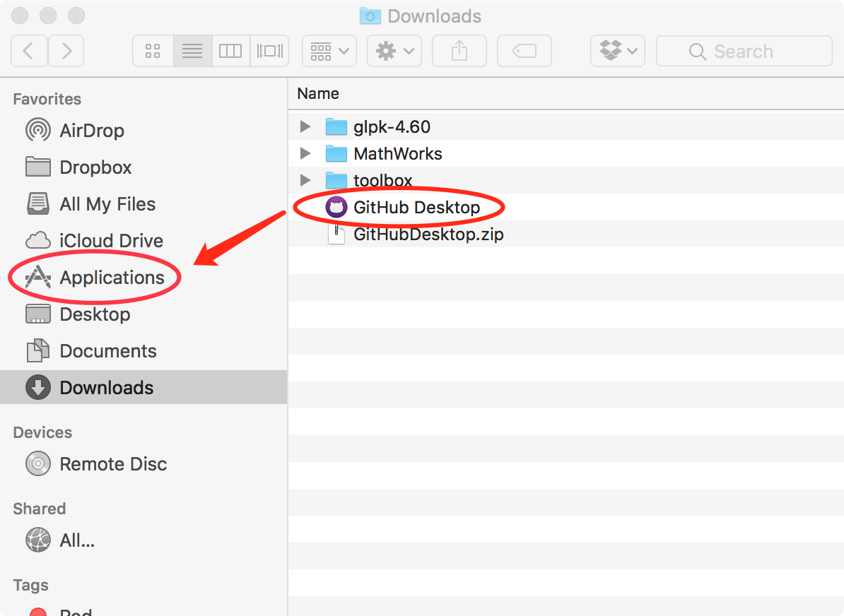
Task: Click the Favorites section header
Action: coord(47,99)
